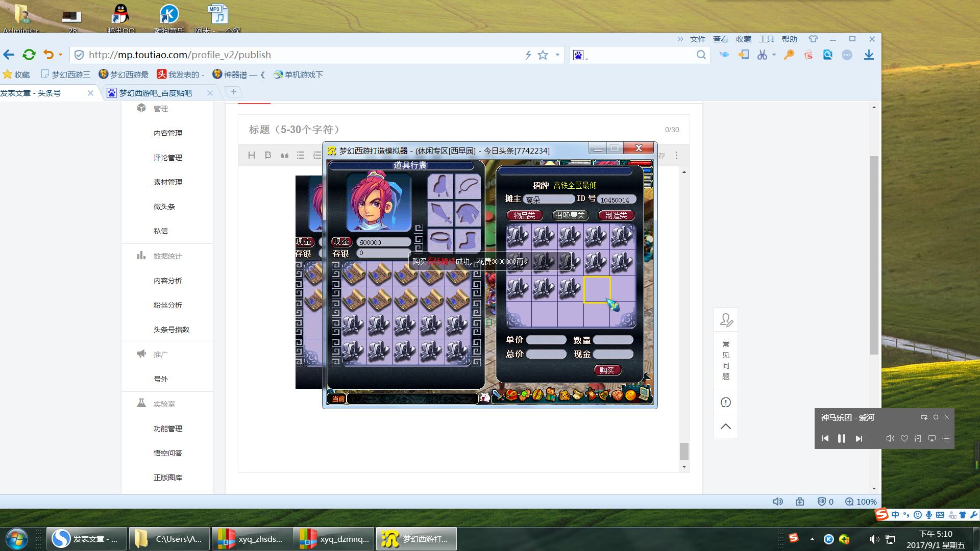
Task: Click the scissors screenshot tool icon
Action: pyautogui.click(x=762, y=55)
